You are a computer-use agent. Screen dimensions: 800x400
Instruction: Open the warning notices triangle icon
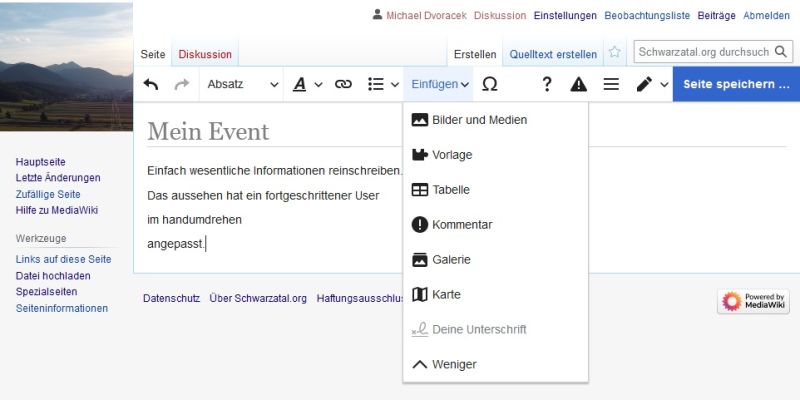(578, 85)
